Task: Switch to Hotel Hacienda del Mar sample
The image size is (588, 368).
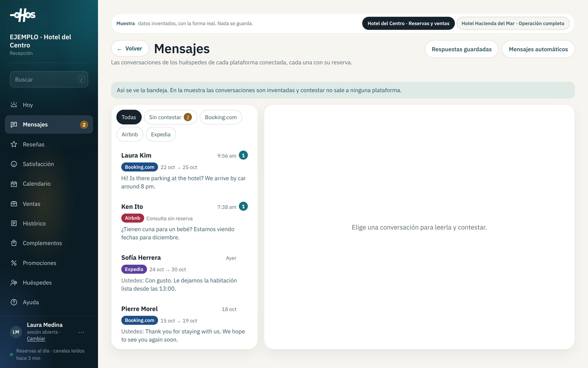Action: point(513,23)
